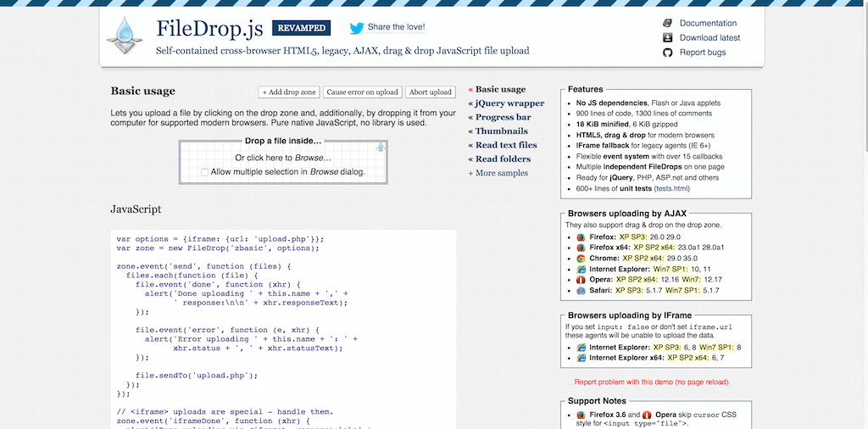Click the Firefox 3.6 icon in Support Notes

point(581,415)
